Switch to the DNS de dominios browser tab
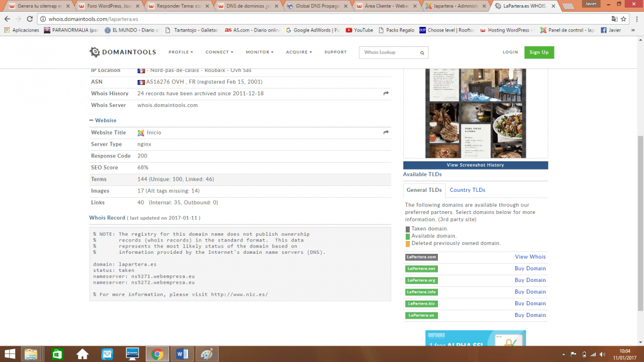 tap(248, 6)
